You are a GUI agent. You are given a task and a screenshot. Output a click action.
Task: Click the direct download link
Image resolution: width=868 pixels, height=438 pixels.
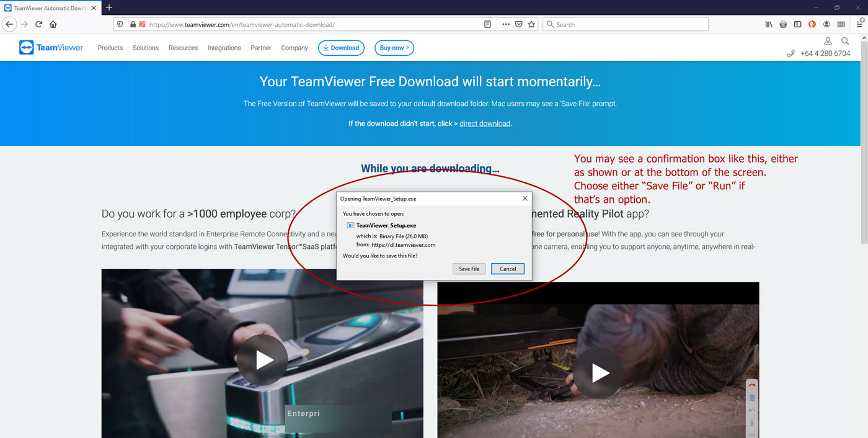pyautogui.click(x=485, y=123)
